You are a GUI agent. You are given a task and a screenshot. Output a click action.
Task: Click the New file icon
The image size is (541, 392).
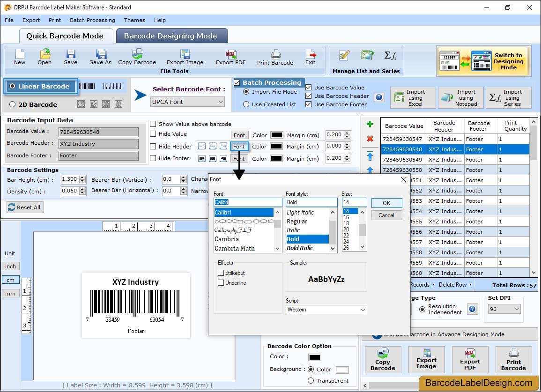point(20,57)
